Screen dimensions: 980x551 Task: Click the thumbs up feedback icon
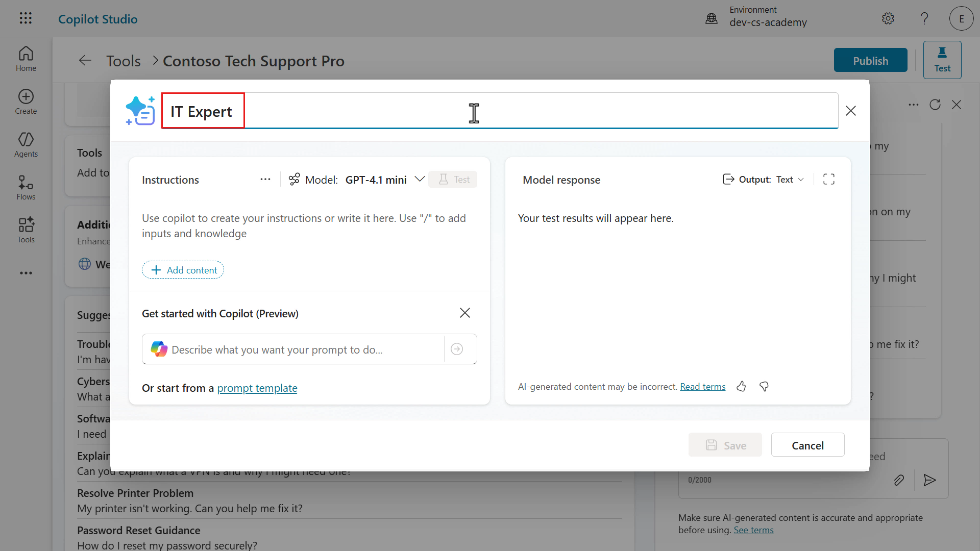(x=741, y=387)
